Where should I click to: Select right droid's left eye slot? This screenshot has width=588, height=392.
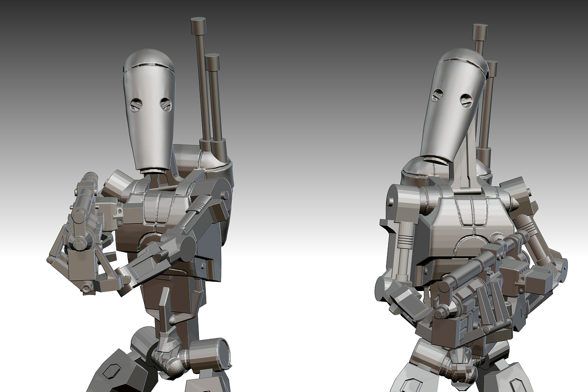(x=438, y=95)
